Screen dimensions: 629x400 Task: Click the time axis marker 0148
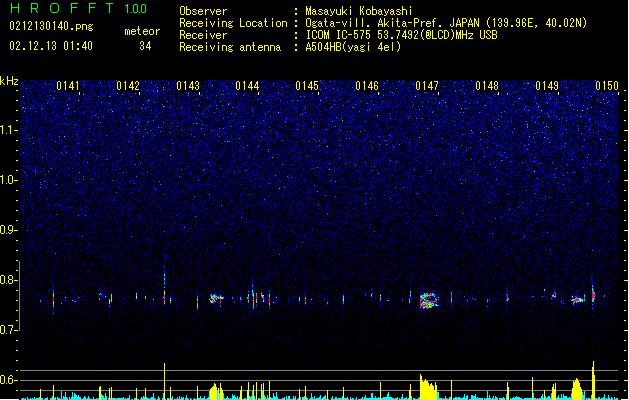click(x=487, y=86)
